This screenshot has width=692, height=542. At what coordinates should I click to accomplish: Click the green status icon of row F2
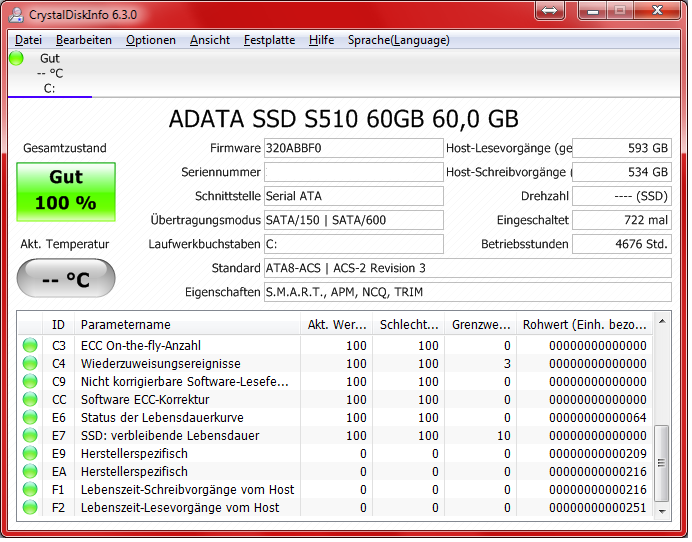(x=30, y=508)
